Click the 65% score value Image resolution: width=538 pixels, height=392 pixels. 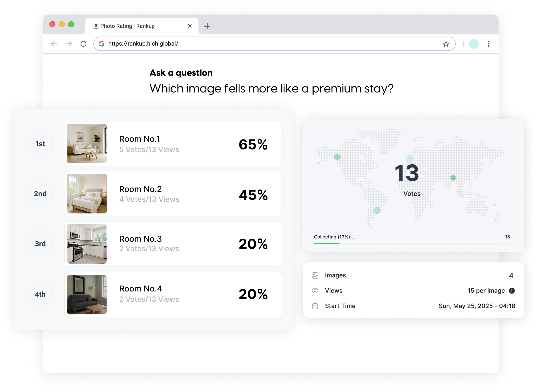point(253,144)
